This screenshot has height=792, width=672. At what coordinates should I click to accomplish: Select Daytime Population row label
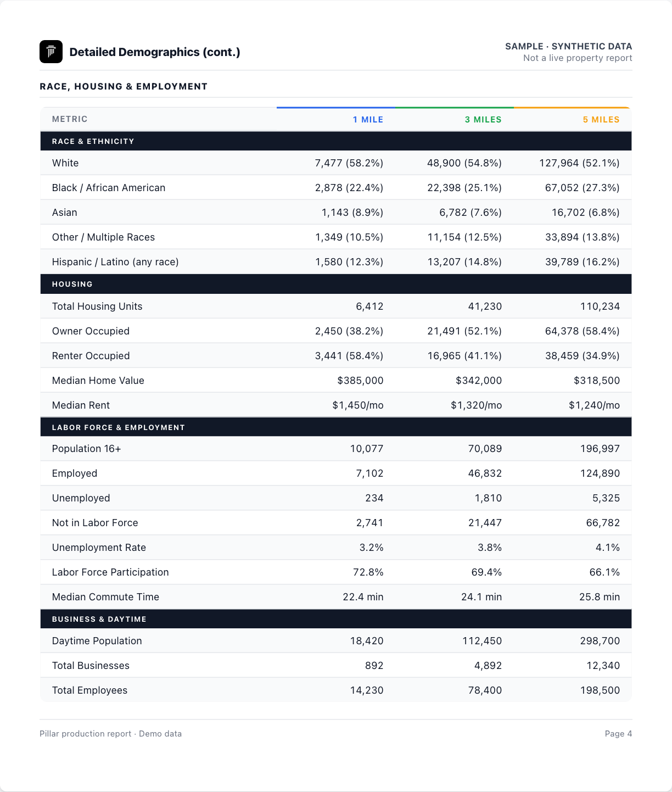coord(97,641)
